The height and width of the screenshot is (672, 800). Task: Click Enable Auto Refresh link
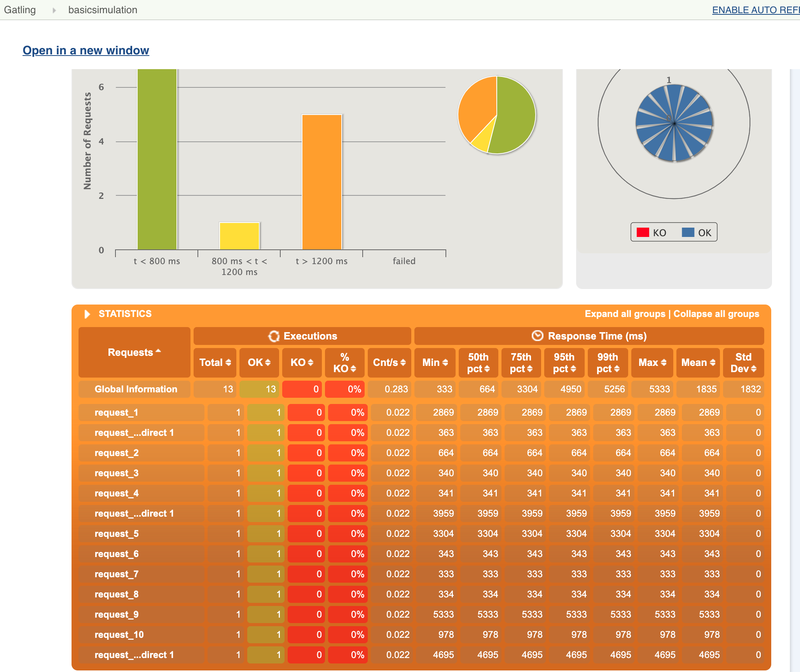tap(756, 10)
